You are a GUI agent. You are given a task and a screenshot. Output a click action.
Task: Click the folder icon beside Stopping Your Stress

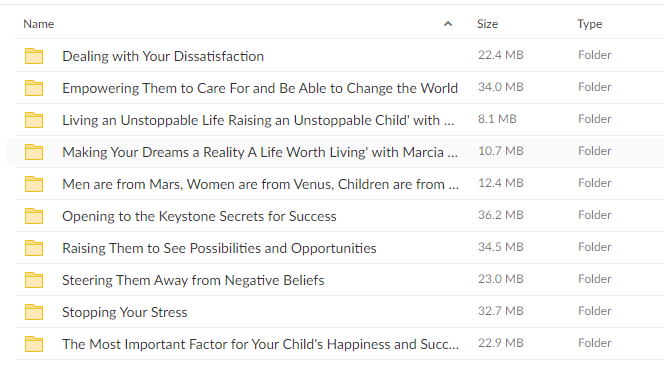34,312
